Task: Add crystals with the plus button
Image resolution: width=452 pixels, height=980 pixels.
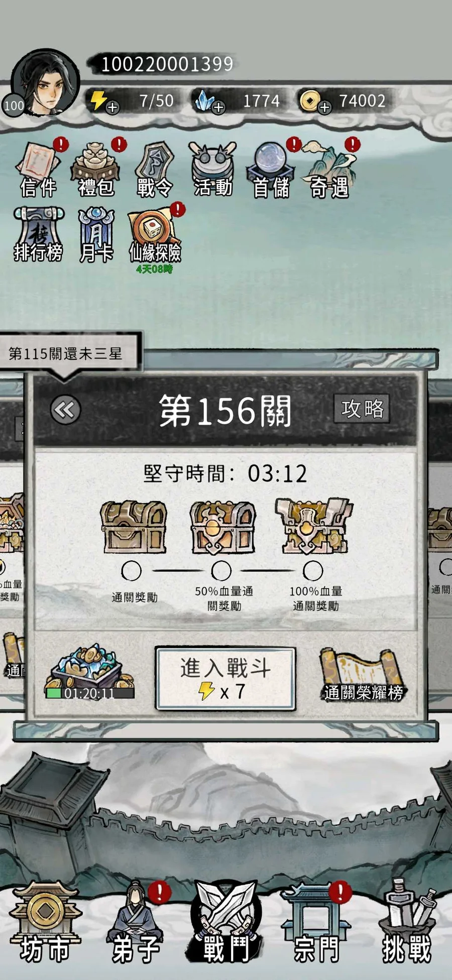Action: pyautogui.click(x=218, y=107)
